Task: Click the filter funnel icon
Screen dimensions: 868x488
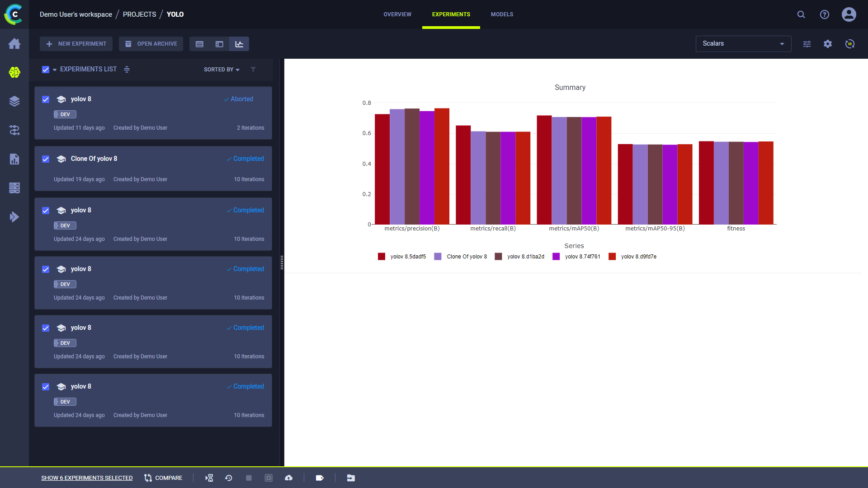Action: point(253,69)
